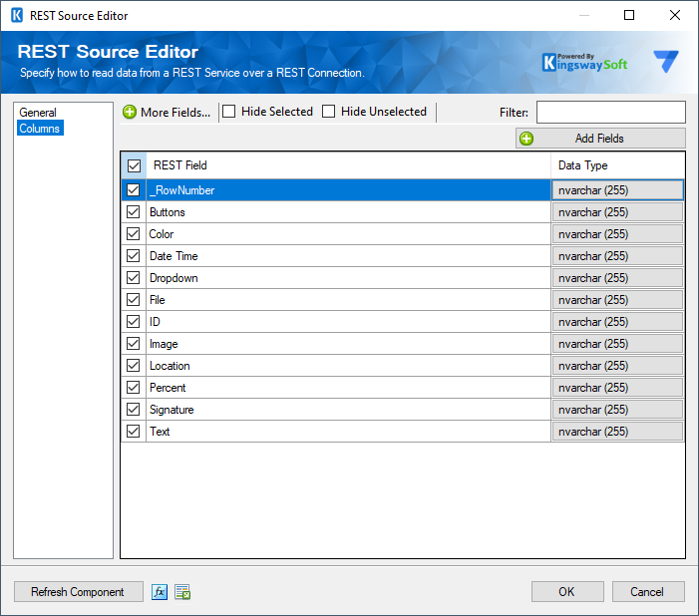Open the documentation table icon beside fx
The image size is (699, 616).
(x=182, y=592)
